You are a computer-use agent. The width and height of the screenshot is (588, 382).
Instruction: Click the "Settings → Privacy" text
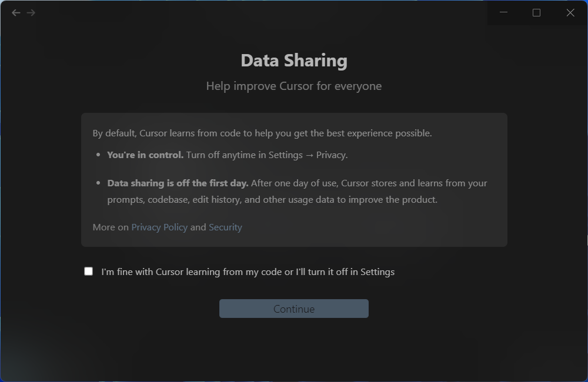[x=308, y=155]
